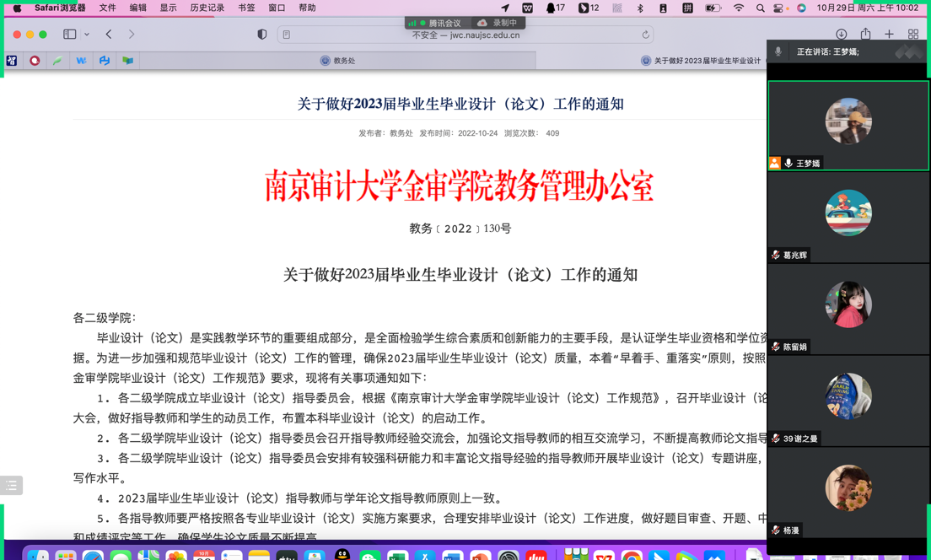Click the Safari sidebar toggle icon

tap(70, 35)
